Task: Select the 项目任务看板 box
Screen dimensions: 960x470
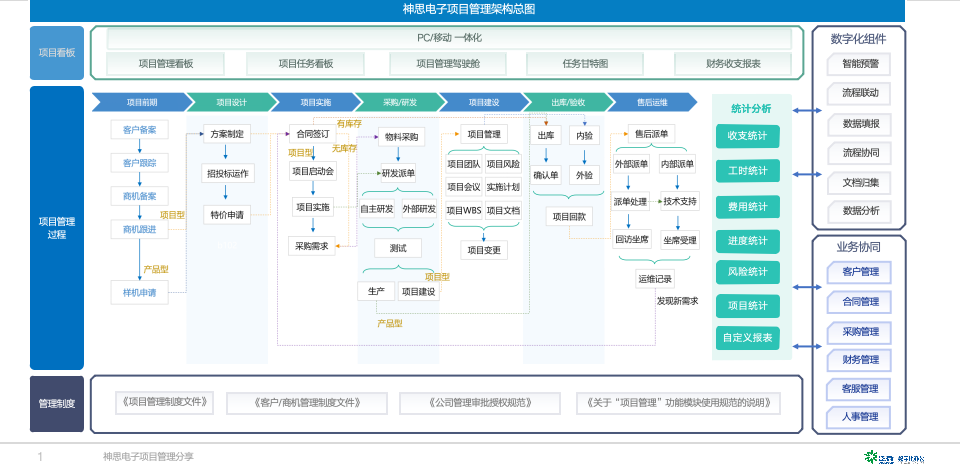Action: click(x=306, y=64)
